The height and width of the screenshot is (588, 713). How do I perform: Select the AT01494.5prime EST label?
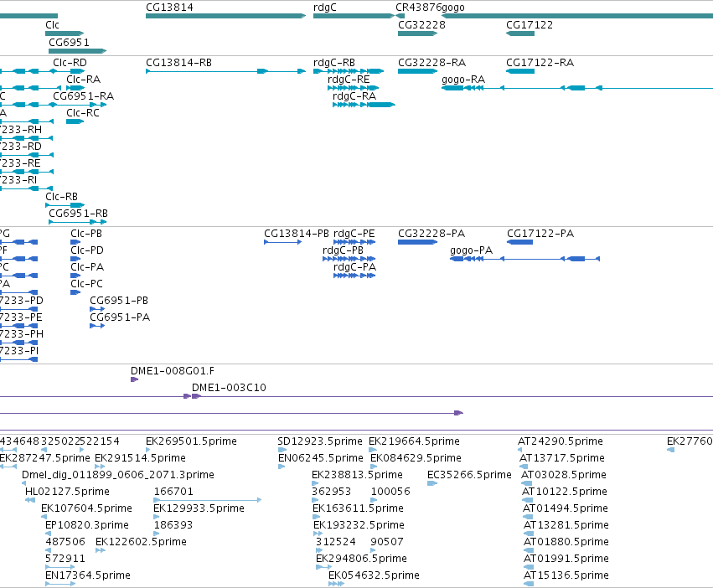tap(566, 509)
